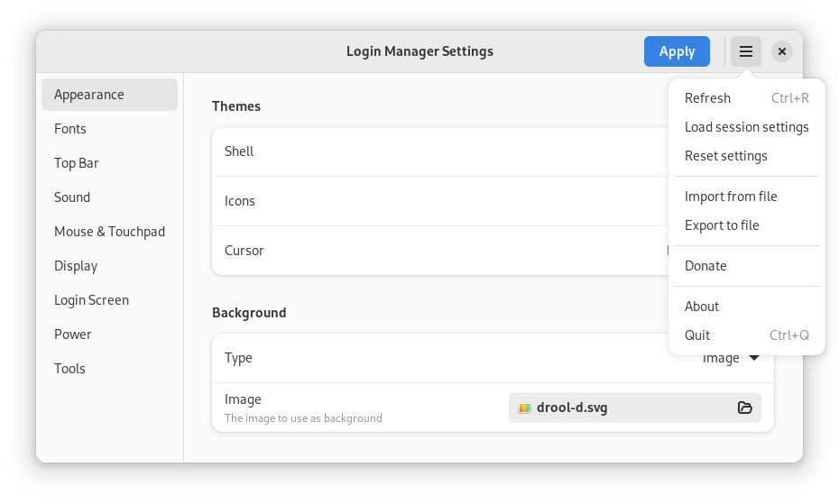Open file browser folder icon for image
This screenshot has height=504, width=839.
pyautogui.click(x=744, y=408)
